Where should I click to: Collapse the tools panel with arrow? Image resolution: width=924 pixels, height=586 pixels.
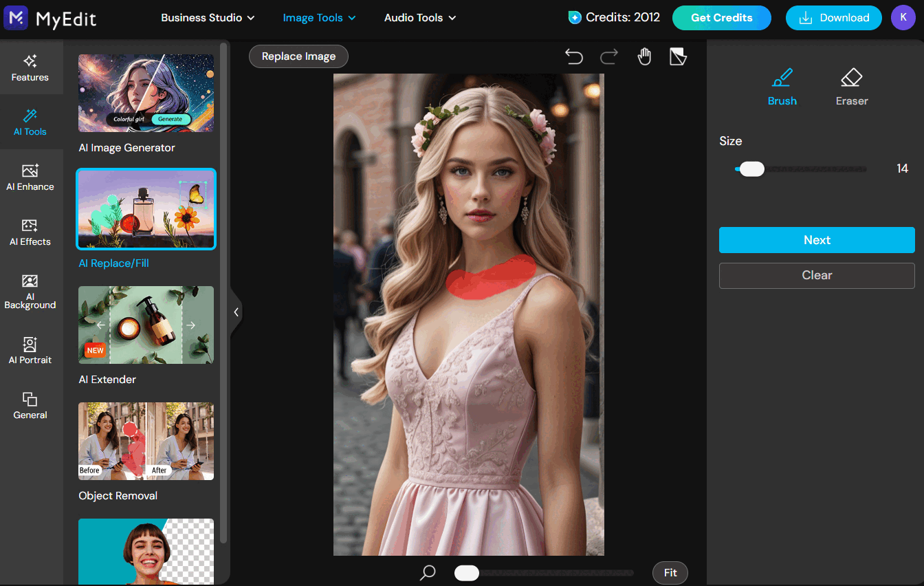click(236, 312)
